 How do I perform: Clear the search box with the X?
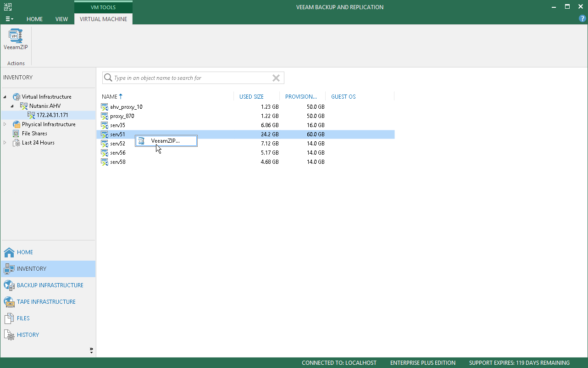pyautogui.click(x=276, y=78)
